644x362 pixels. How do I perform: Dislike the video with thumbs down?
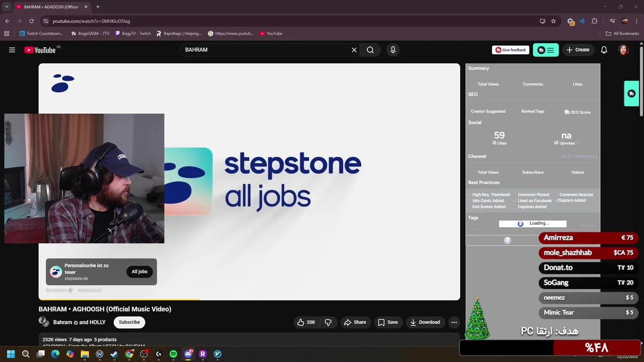[x=328, y=322]
